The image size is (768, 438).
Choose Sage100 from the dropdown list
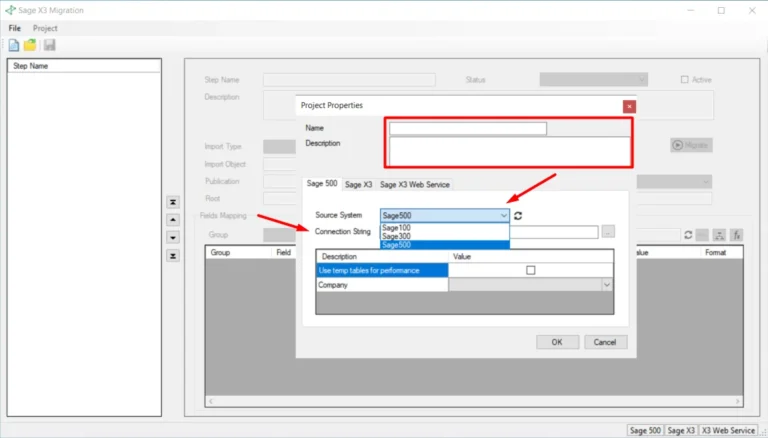point(445,227)
